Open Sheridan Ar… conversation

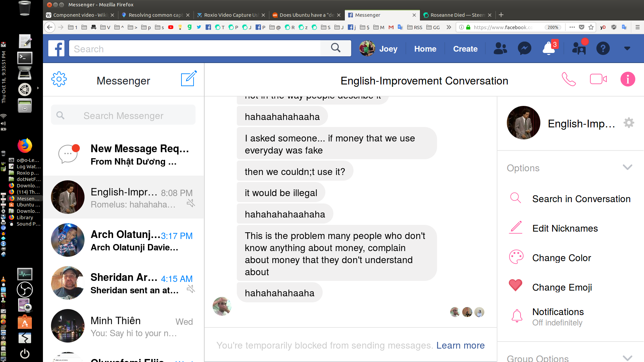[123, 283]
